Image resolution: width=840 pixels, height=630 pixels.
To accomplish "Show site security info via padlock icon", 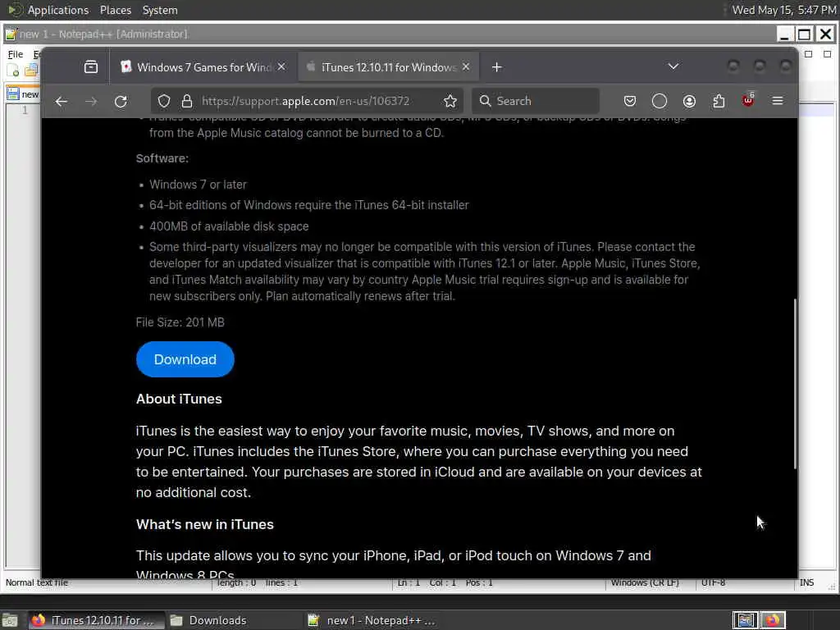I will tap(187, 101).
